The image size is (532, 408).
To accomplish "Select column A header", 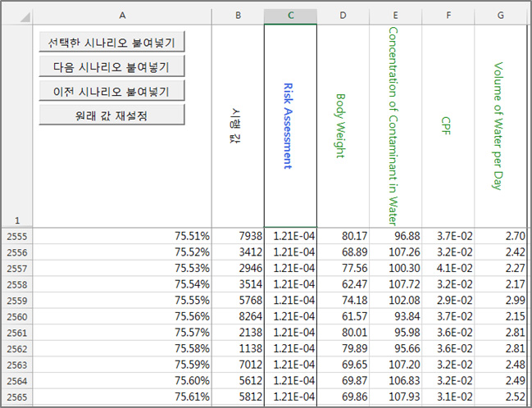I will pyautogui.click(x=122, y=16).
